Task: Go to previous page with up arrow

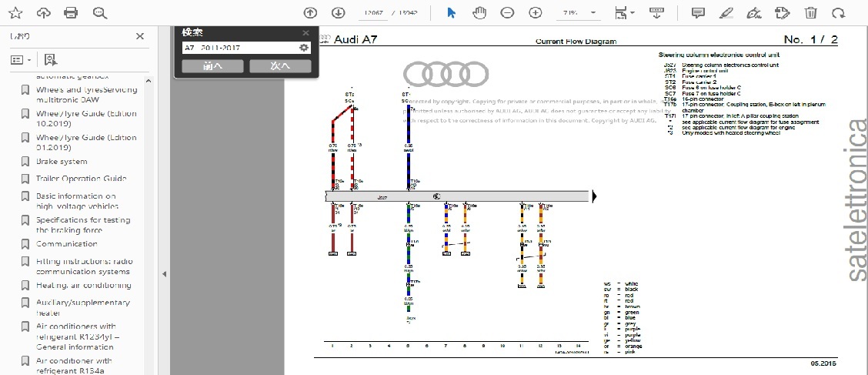Action: pos(310,13)
